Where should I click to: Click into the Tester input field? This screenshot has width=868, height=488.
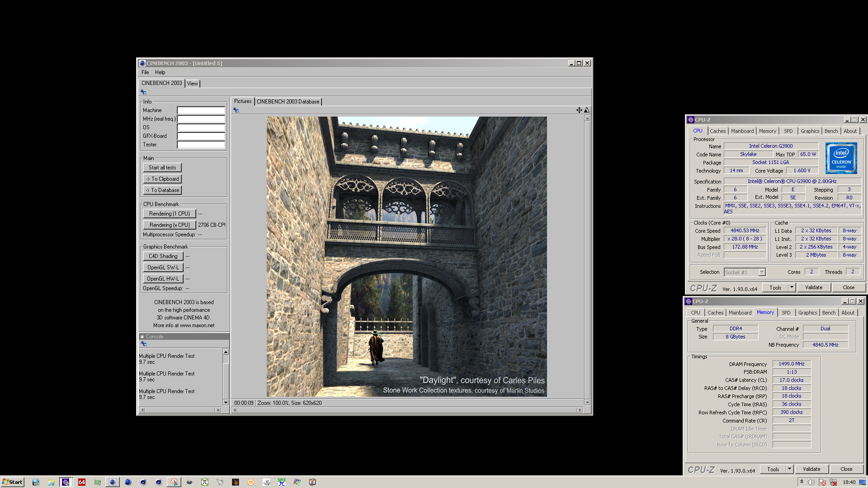tap(201, 145)
